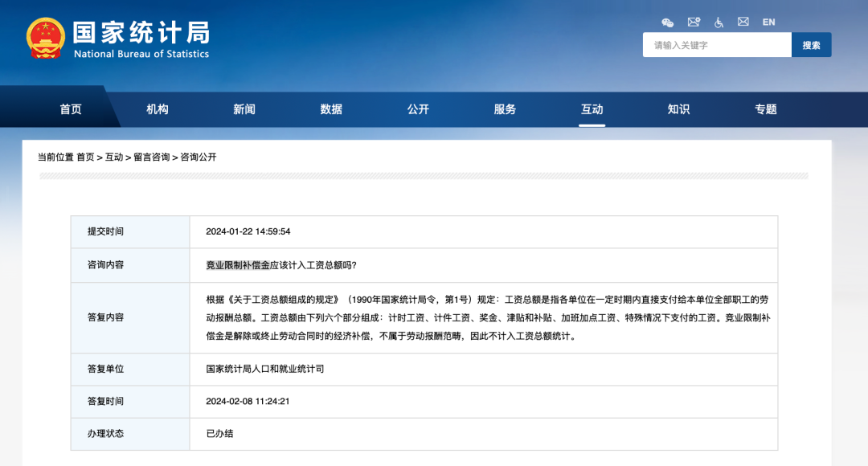Open the WeChat icon in header

(668, 22)
